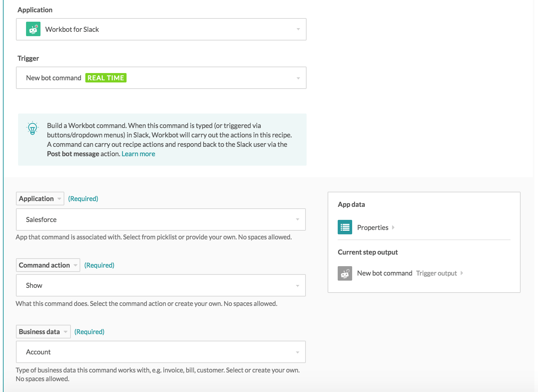This screenshot has height=392, width=538.
Task: Expand the New bot command Trigger output
Action: click(462, 273)
